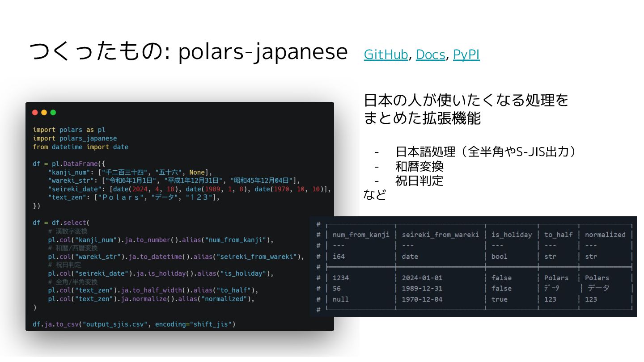The width and height of the screenshot is (644, 362).
Task: Open the GitHub link
Action: 386,55
